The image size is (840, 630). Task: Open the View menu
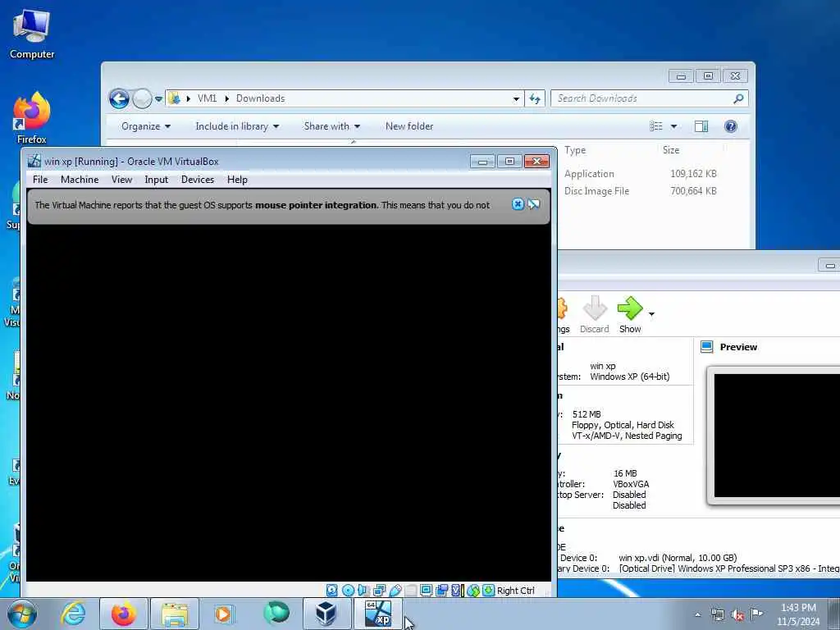(x=121, y=180)
